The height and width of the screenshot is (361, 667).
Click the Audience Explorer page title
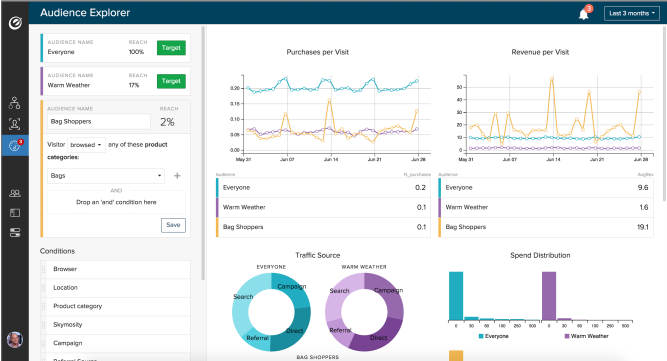click(85, 13)
